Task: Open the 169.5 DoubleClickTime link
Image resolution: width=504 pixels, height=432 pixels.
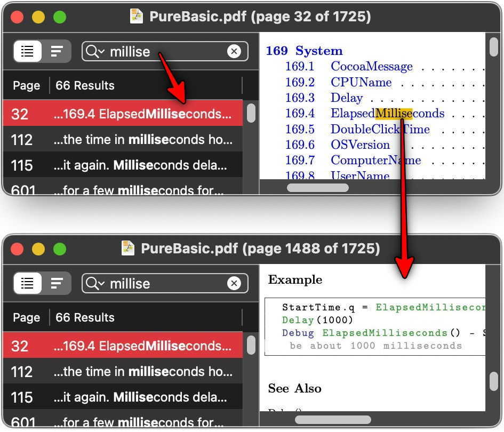Action: [x=357, y=129]
